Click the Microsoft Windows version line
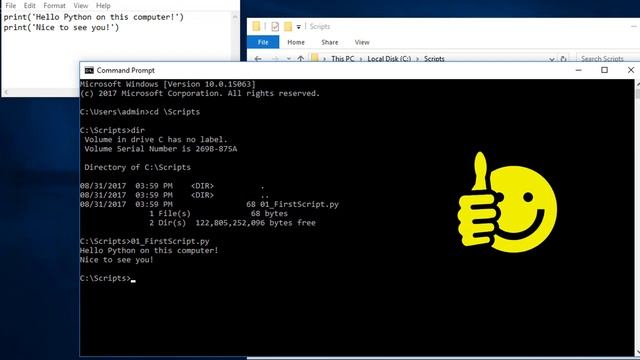 pos(168,84)
